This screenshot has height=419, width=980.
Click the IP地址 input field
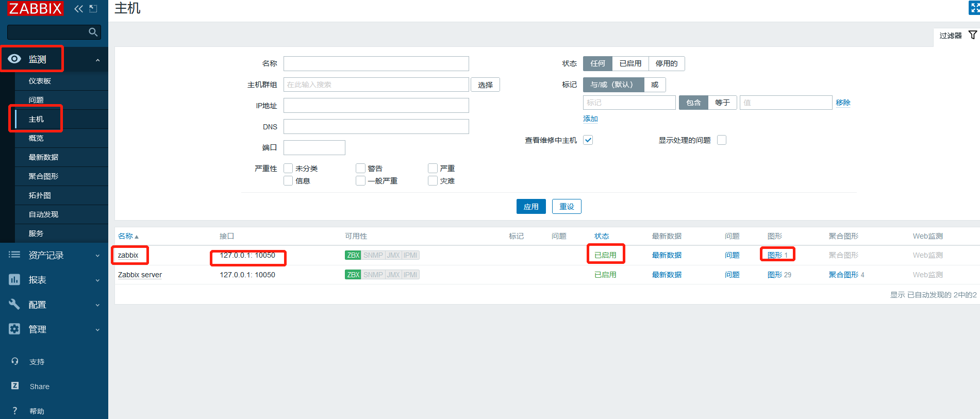click(376, 105)
